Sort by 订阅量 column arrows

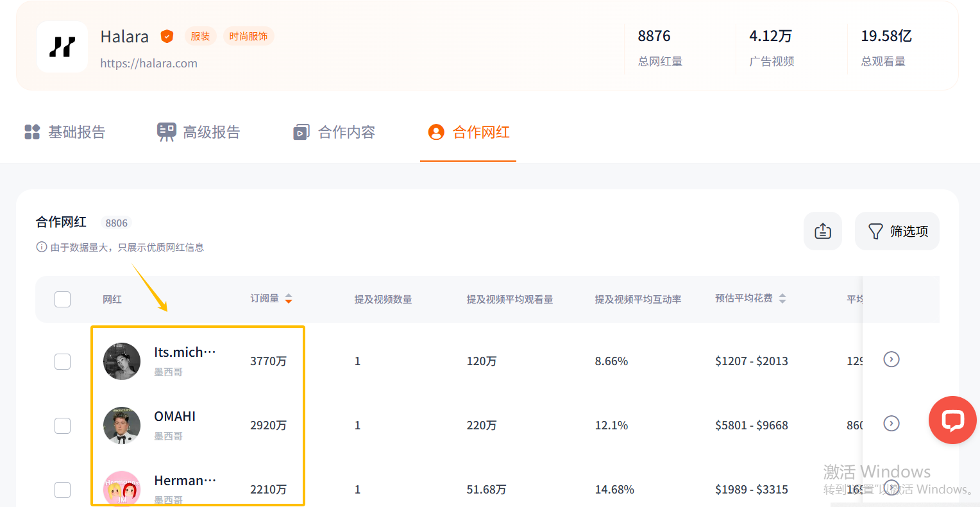point(289,298)
